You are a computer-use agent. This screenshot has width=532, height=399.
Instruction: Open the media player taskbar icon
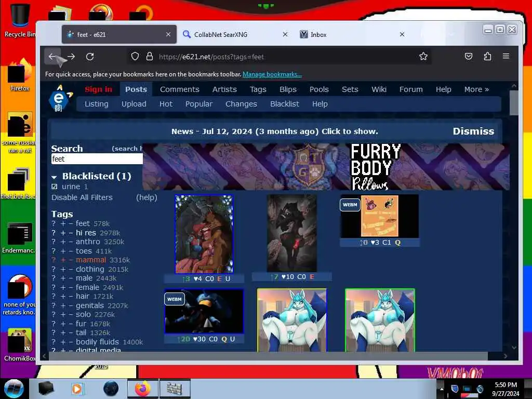[x=77, y=389]
